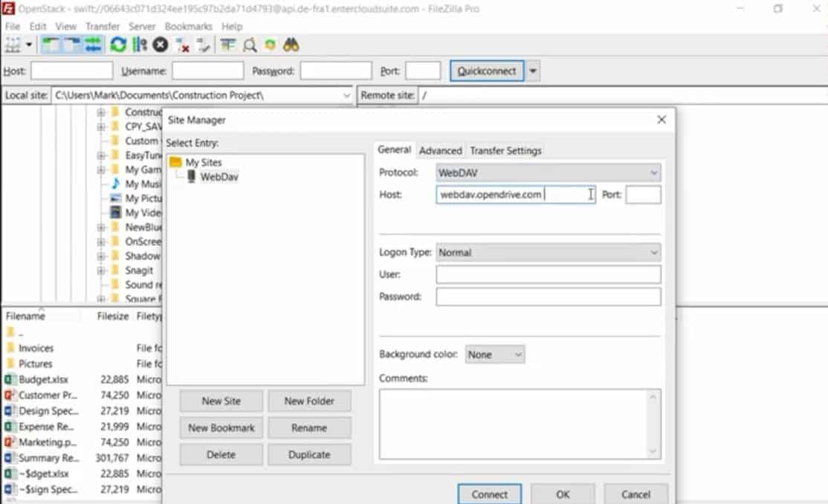Click the binoculars search files icon
Screen dimensions: 828x504
[x=291, y=45]
